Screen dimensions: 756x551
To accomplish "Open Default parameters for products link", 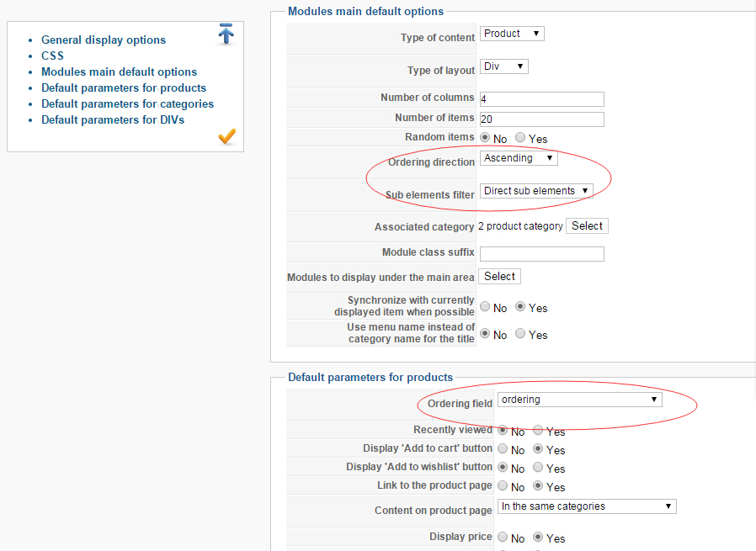I will coord(124,87).
